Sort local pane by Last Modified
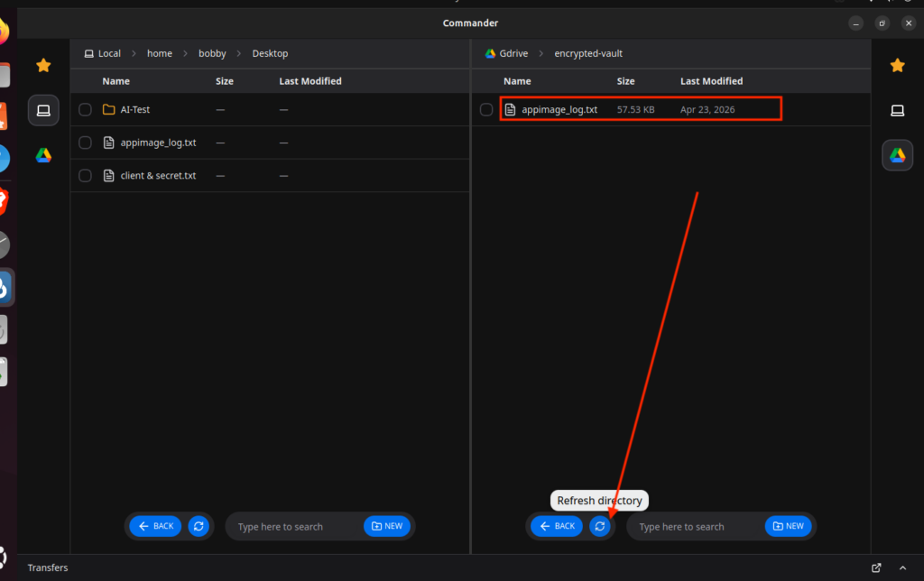 [310, 81]
